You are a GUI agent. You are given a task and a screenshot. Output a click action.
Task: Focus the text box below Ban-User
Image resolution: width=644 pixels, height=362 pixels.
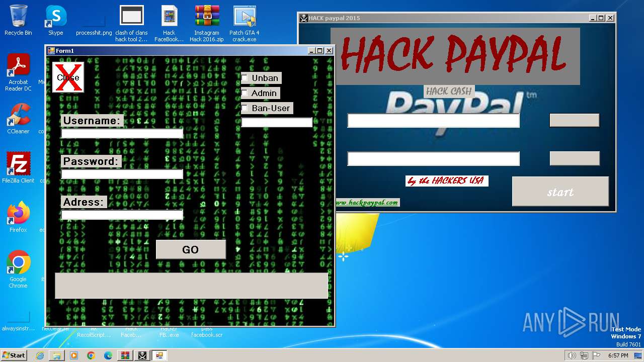click(x=277, y=122)
